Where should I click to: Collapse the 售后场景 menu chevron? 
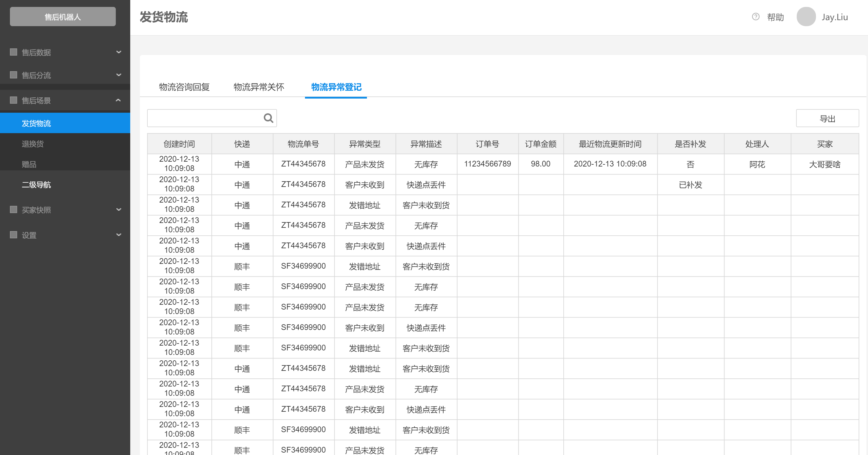pyautogui.click(x=118, y=100)
